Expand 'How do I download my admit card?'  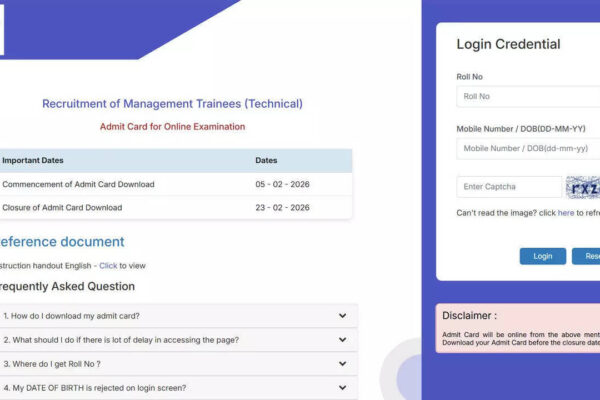178,316
